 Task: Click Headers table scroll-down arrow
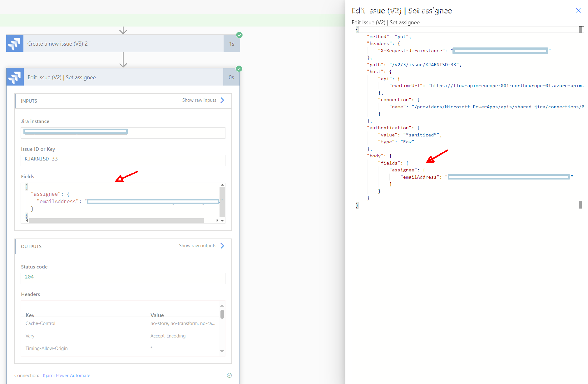coord(222,351)
